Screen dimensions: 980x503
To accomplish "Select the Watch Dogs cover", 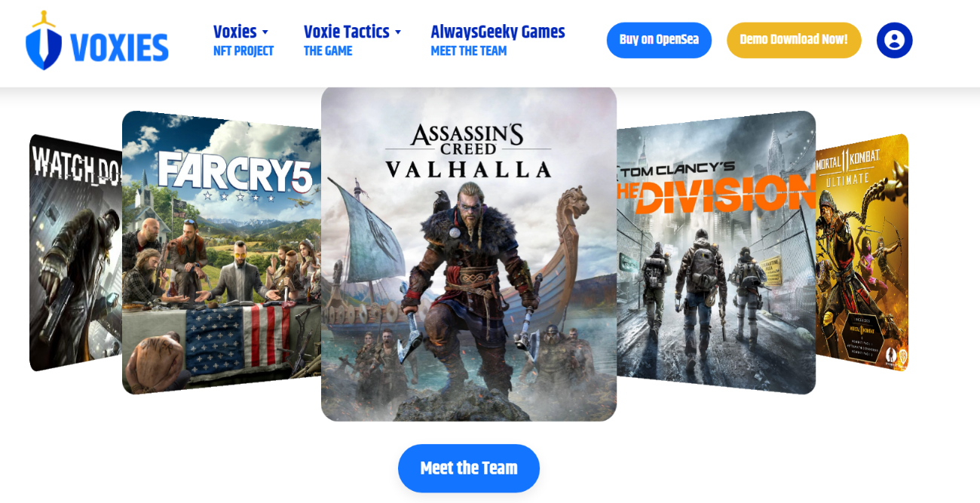I will point(75,253).
